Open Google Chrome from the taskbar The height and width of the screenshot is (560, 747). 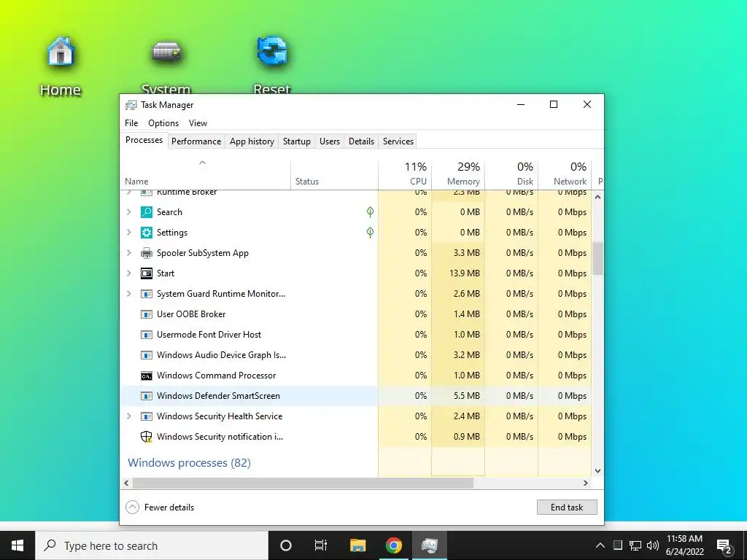point(393,545)
